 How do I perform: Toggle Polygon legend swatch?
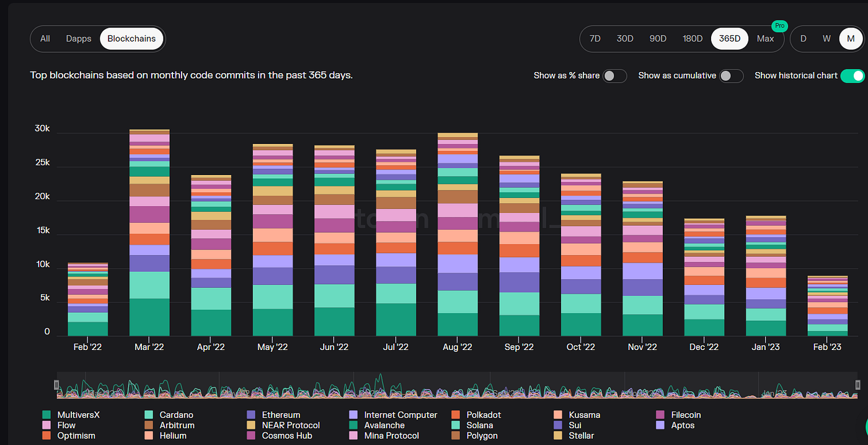point(456,436)
